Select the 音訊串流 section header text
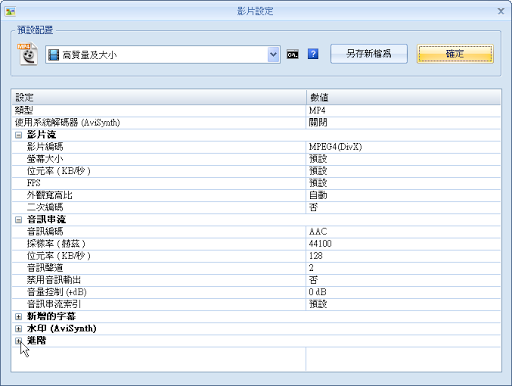Image resolution: width=512 pixels, height=386 pixels. [46, 219]
